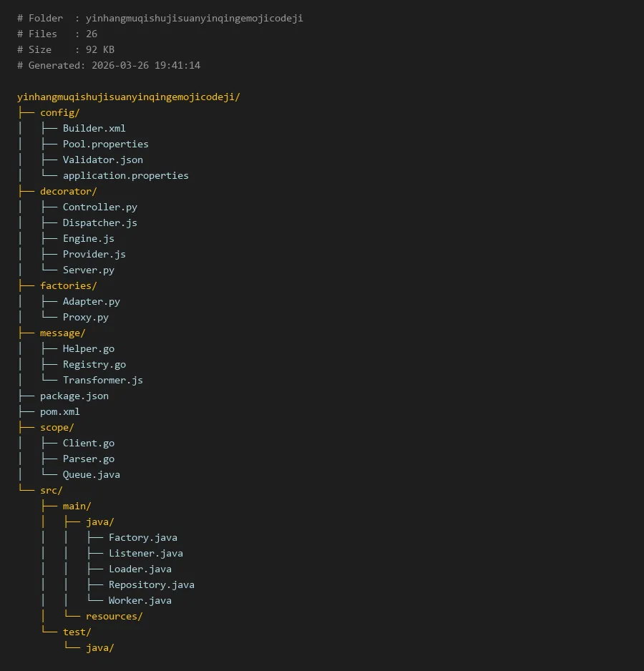This screenshot has height=671, width=644.
Task: Select Server.py in decorator folder
Action: [x=88, y=270]
